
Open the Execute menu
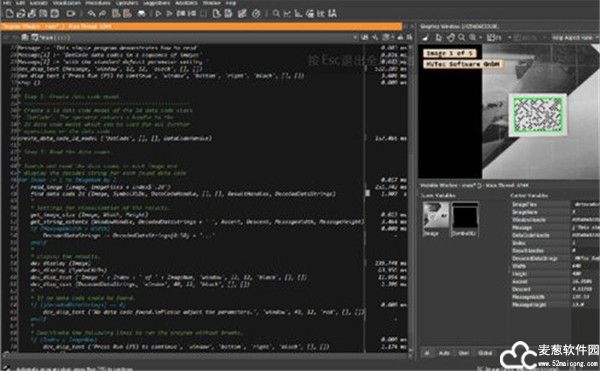(x=39, y=3)
